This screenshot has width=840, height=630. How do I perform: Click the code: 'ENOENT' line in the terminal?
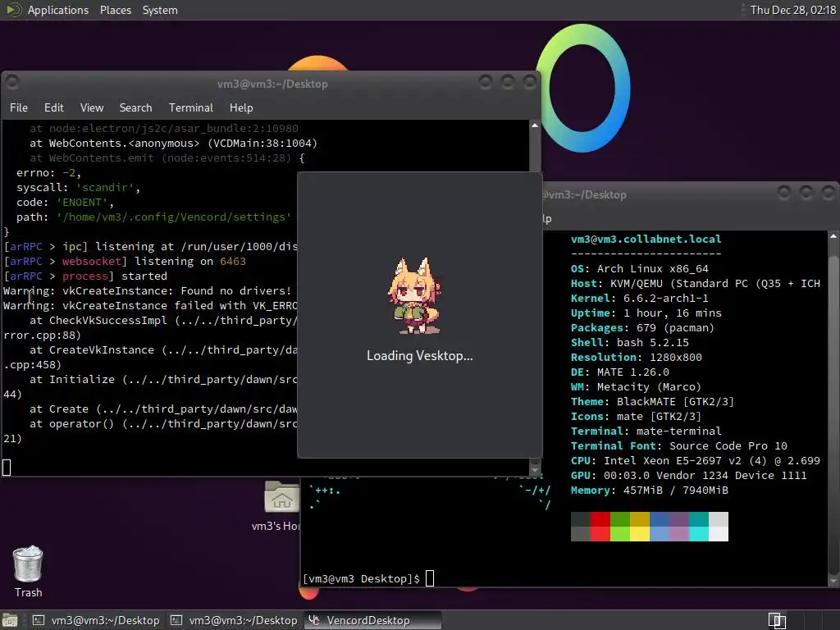click(x=65, y=203)
